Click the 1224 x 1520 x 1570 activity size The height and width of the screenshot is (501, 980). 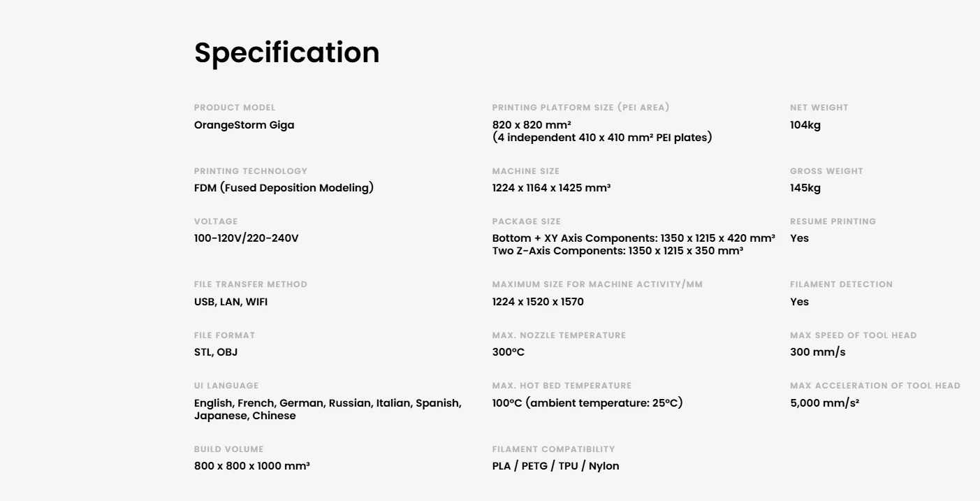(538, 302)
